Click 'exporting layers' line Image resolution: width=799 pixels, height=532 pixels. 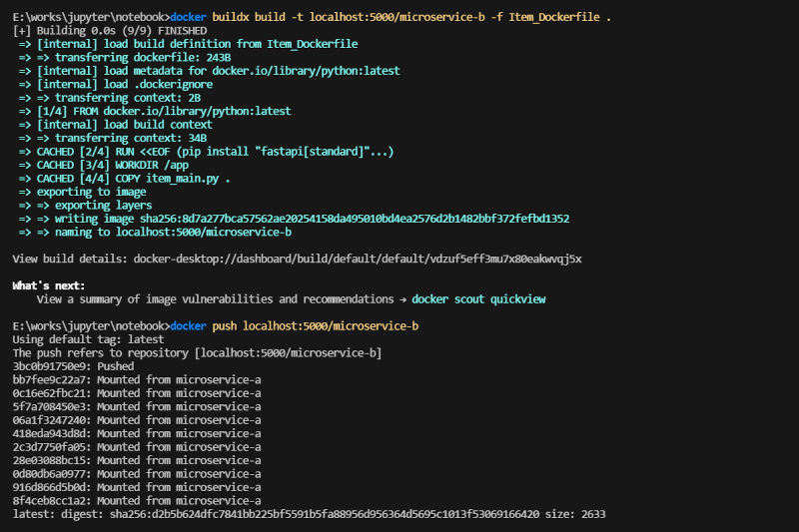click(85, 206)
